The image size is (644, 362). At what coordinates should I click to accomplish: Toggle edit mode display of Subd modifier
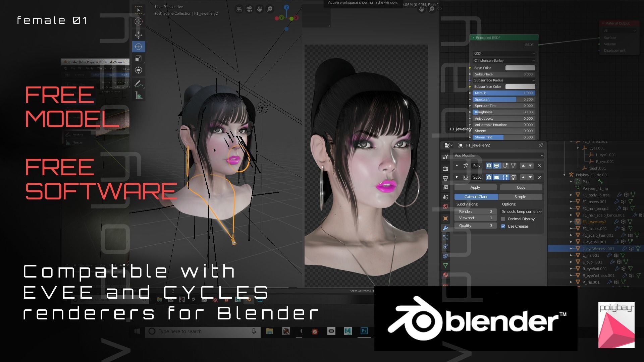pos(505,177)
